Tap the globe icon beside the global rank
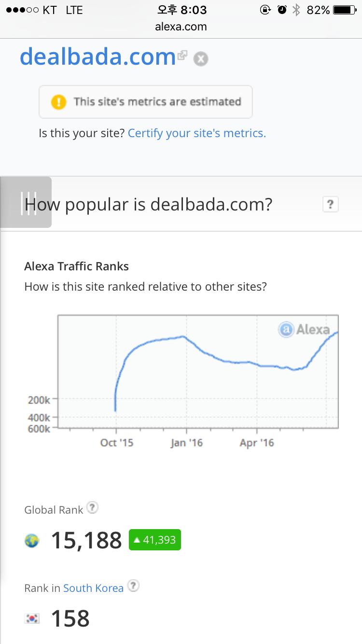 [32, 541]
